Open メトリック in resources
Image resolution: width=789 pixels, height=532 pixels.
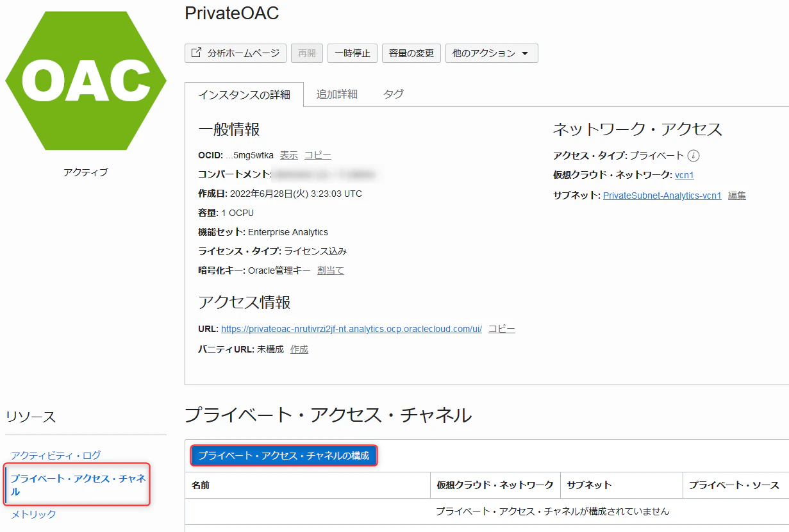pos(34,515)
